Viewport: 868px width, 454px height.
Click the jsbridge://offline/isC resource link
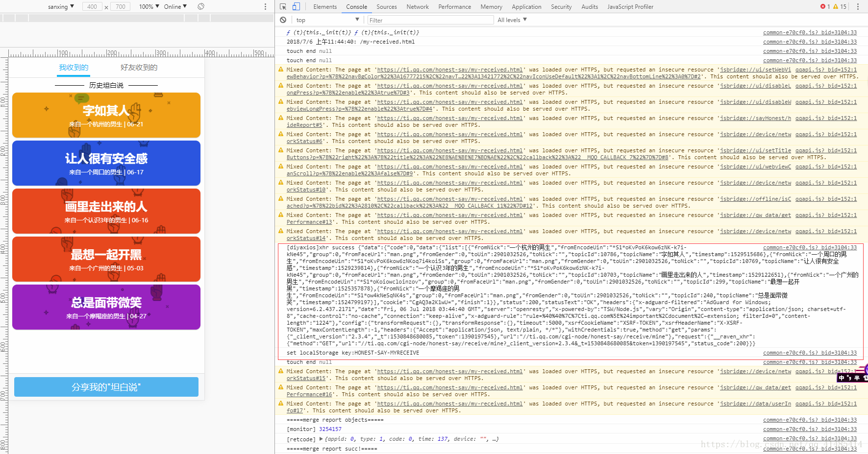(x=755, y=199)
